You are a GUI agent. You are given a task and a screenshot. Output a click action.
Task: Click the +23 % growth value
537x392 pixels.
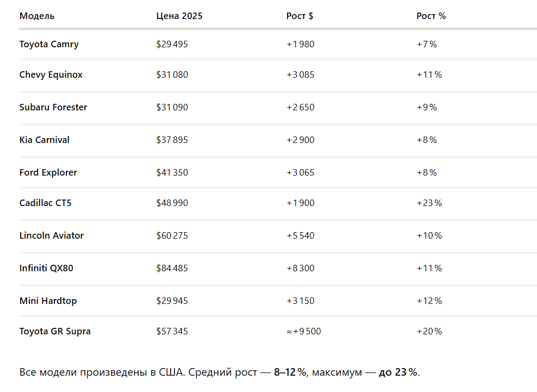[x=429, y=203]
